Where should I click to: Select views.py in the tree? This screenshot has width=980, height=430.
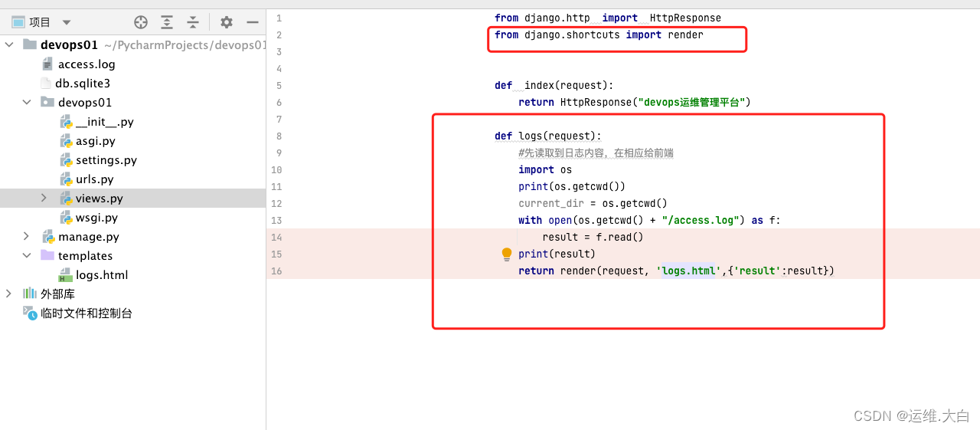100,199
